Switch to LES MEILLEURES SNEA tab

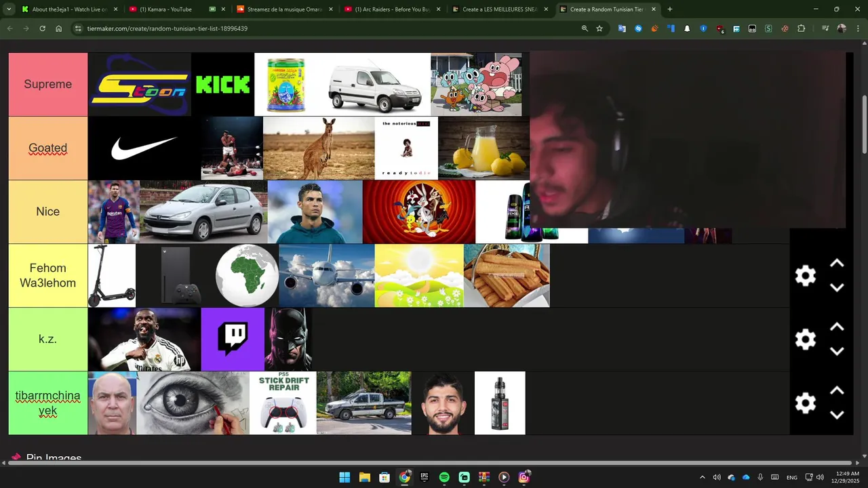[x=500, y=9]
